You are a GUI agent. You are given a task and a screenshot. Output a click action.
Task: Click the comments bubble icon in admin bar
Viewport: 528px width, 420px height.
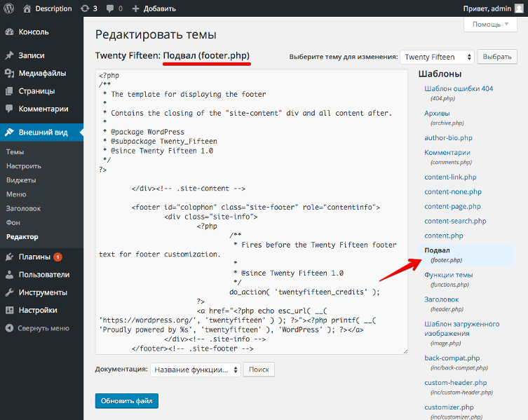(x=111, y=8)
